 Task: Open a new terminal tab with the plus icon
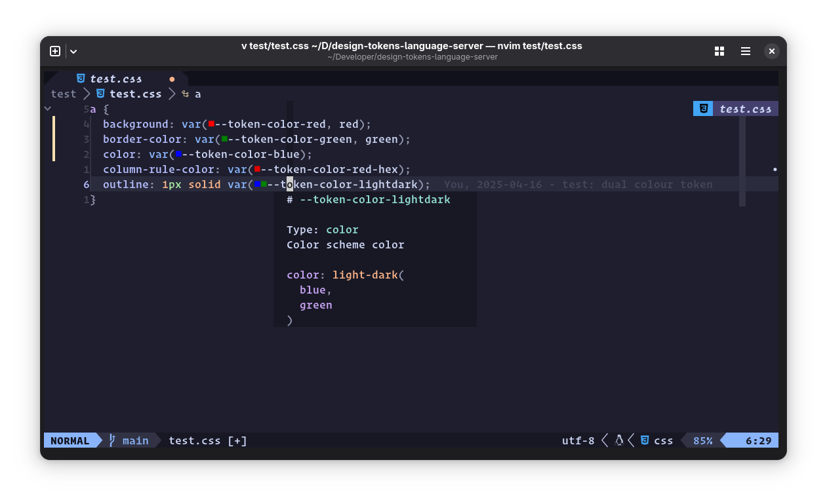tap(55, 51)
